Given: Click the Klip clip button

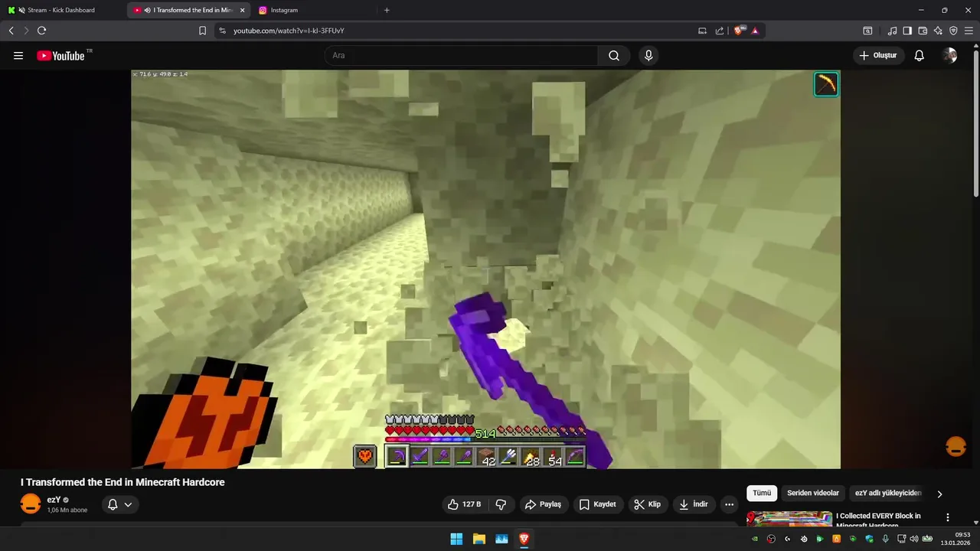Looking at the screenshot, I should (647, 504).
